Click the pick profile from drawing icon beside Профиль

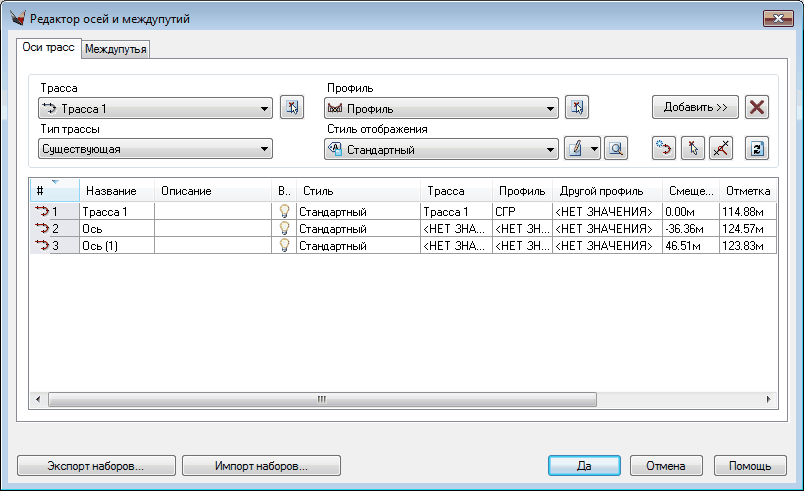pos(575,108)
